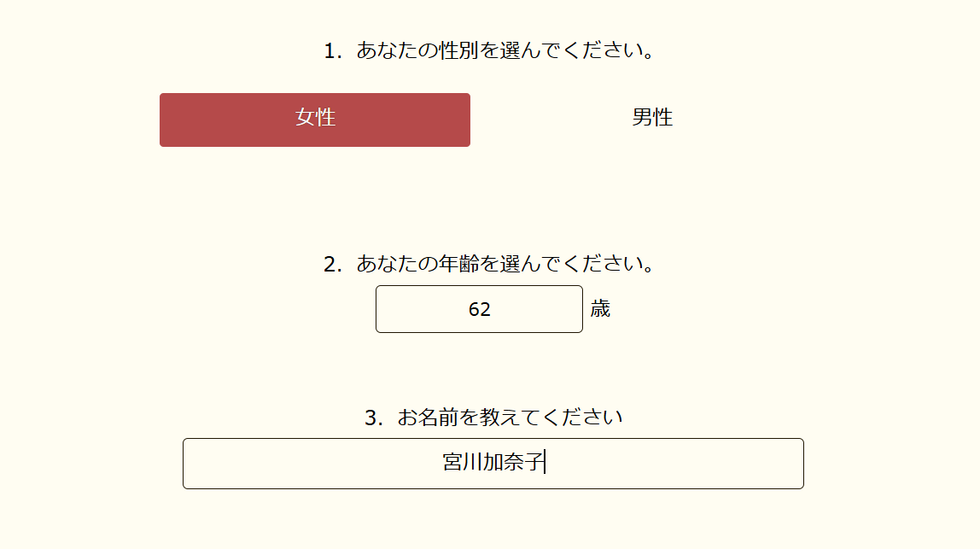Viewport: 980px width, 549px height.
Task: Click the name text 宮川加奈子
Action: pos(493,463)
